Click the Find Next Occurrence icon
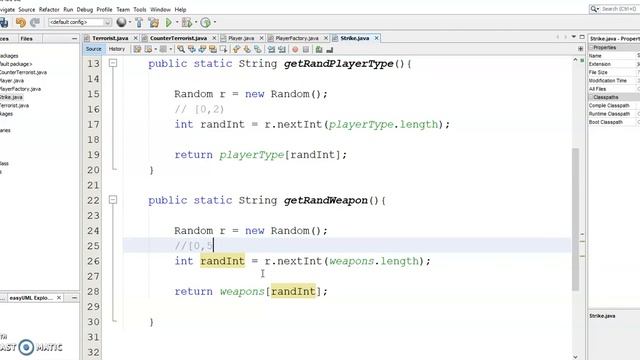 (202, 49)
